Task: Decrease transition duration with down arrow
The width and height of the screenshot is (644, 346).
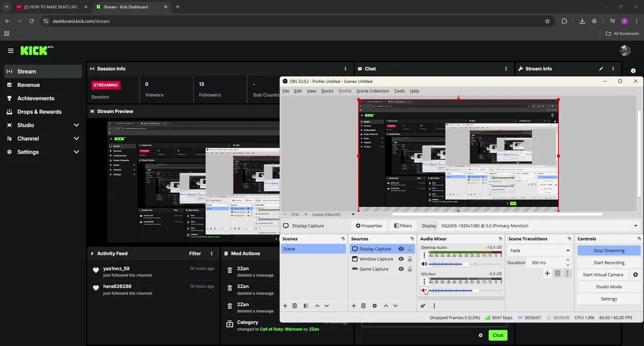Action: [x=568, y=265]
